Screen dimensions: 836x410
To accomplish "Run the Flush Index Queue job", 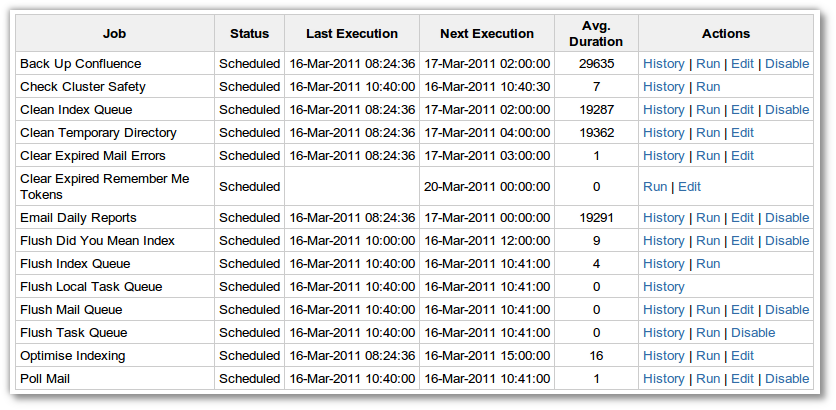I will pyautogui.click(x=707, y=263).
